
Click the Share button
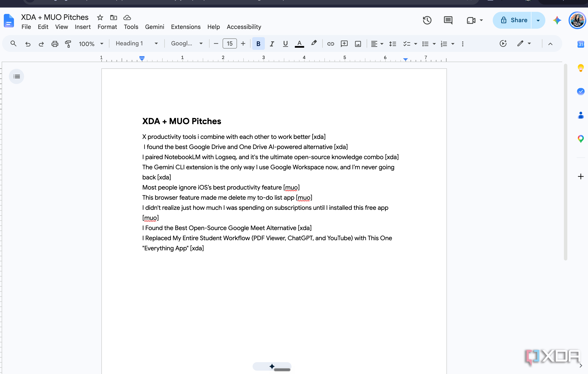512,20
